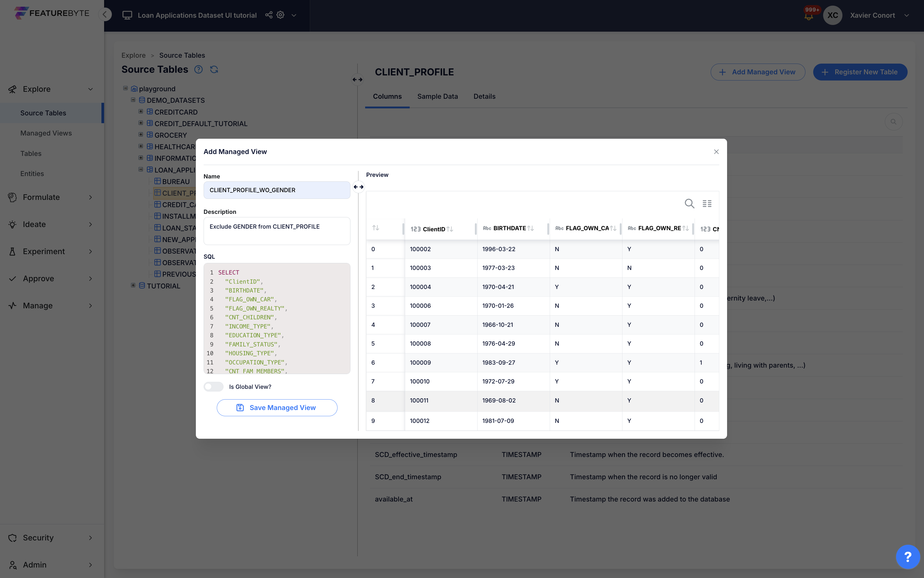Click Save Managed View button
The height and width of the screenshot is (578, 924).
[277, 408]
